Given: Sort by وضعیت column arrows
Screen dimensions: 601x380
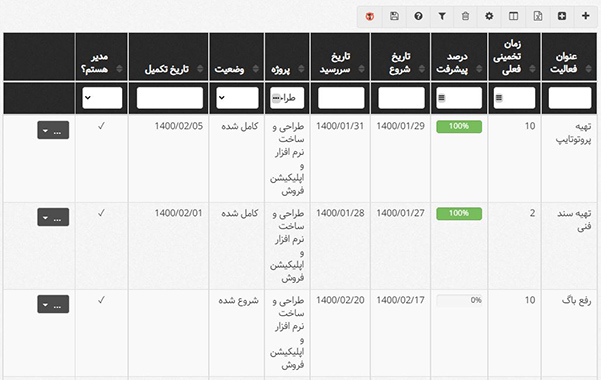Looking at the screenshot, I should [x=256, y=69].
